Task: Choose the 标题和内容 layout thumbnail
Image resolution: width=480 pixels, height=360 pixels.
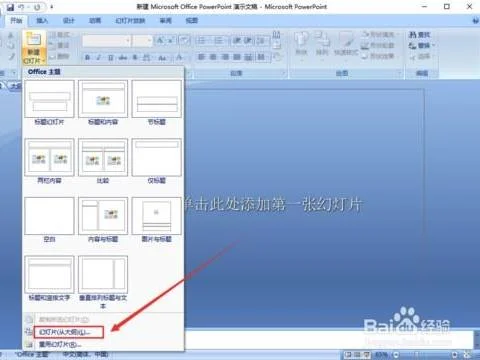Action: pos(103,99)
